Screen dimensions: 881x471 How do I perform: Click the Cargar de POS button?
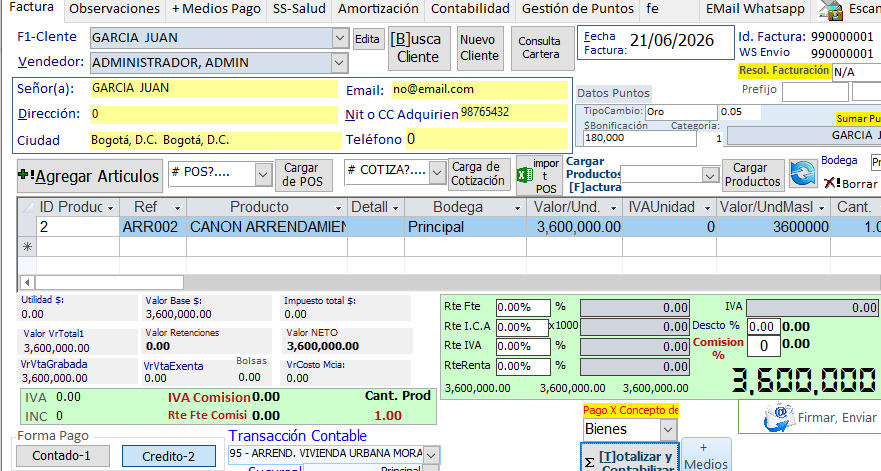(303, 175)
